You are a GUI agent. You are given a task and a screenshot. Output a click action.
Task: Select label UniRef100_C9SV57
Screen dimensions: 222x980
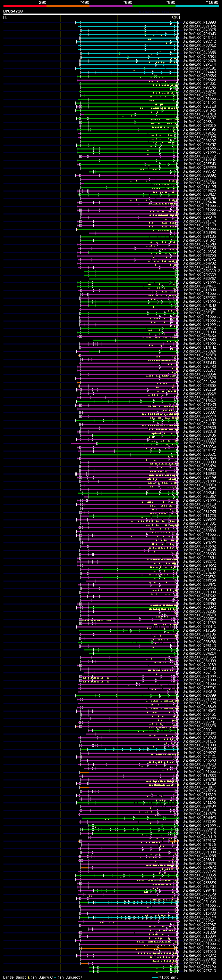point(199,145)
